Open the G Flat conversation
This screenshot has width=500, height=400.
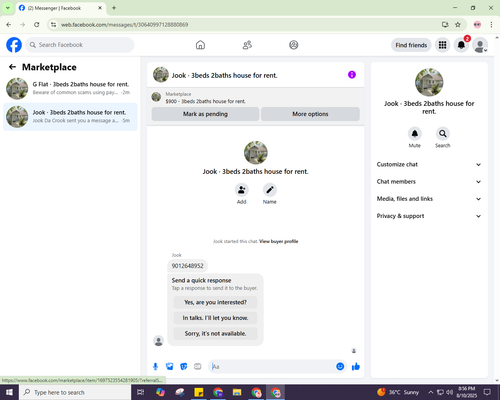(70, 88)
